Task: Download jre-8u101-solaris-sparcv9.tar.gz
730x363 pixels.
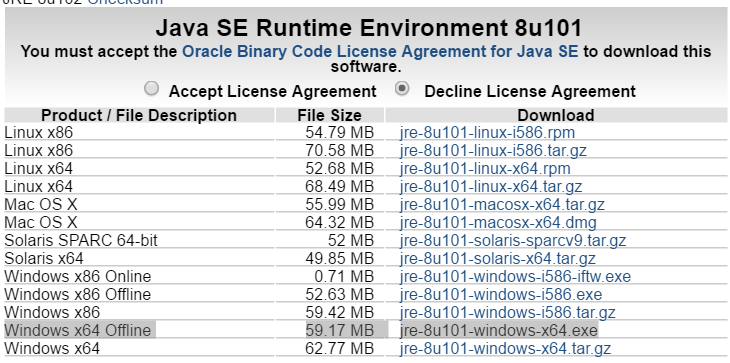Action: (x=513, y=241)
